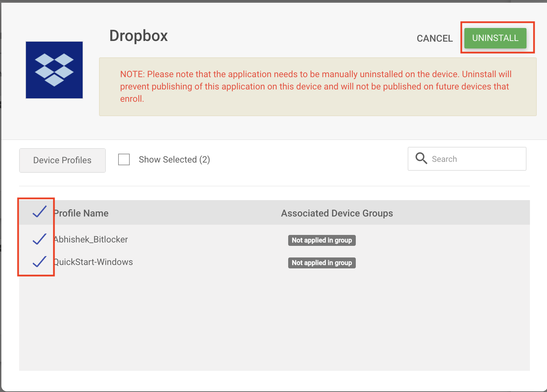Click the red NOTE warning text

pyautogui.click(x=316, y=86)
